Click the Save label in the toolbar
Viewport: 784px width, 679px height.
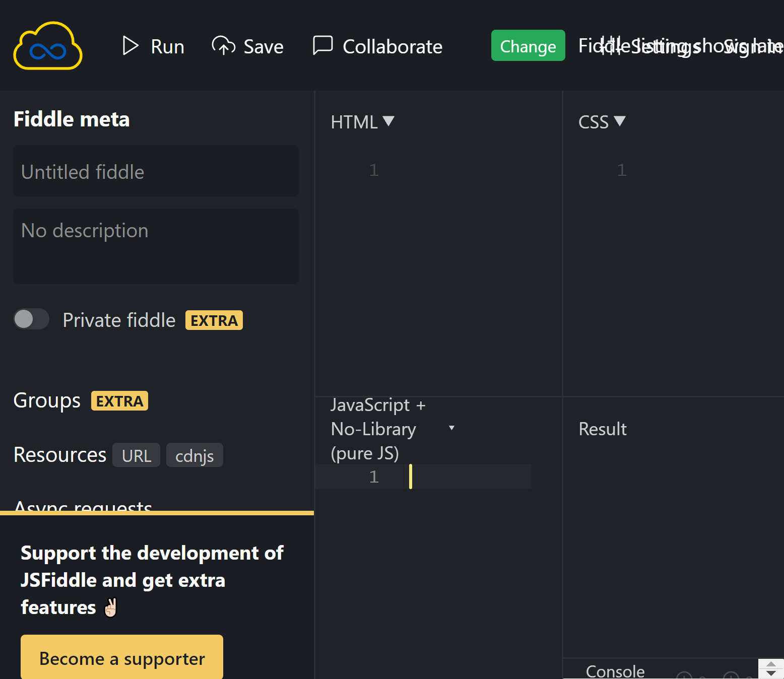click(x=264, y=46)
